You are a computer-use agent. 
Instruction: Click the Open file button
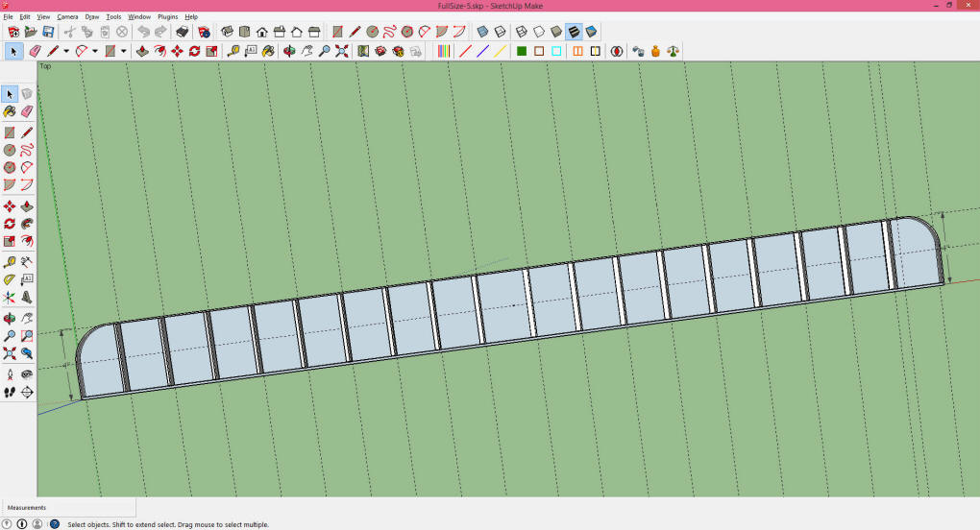click(x=31, y=32)
